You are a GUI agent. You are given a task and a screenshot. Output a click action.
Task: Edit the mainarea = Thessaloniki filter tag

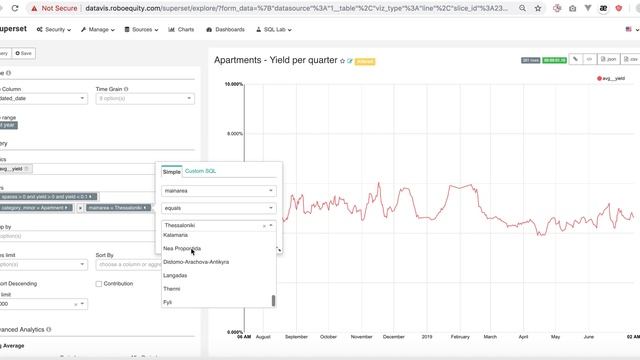tap(118, 208)
